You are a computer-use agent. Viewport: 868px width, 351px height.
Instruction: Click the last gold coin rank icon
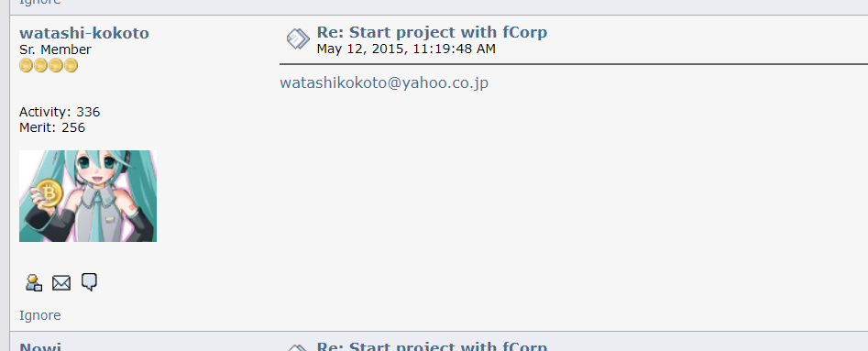coord(71,66)
